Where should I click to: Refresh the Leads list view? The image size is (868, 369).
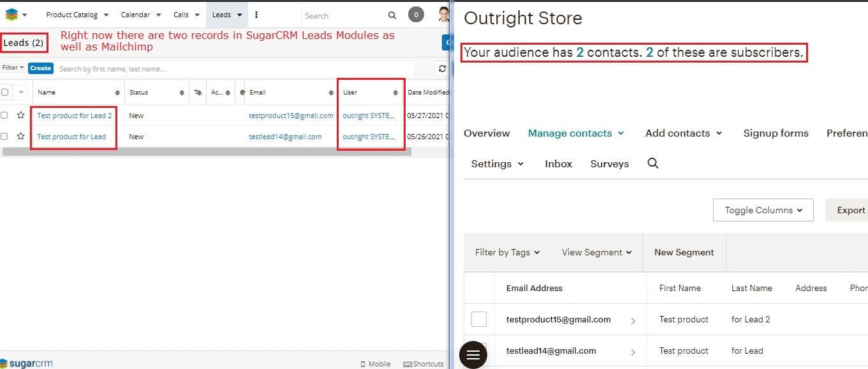[x=441, y=68]
